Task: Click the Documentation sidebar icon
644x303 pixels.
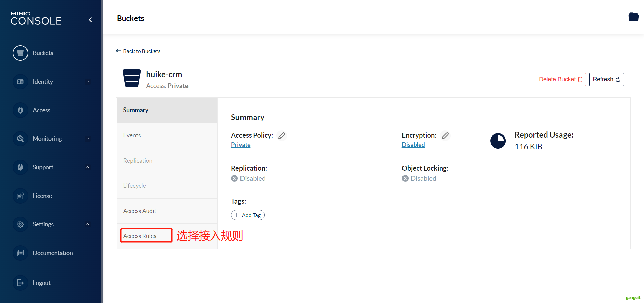Action: (x=20, y=253)
